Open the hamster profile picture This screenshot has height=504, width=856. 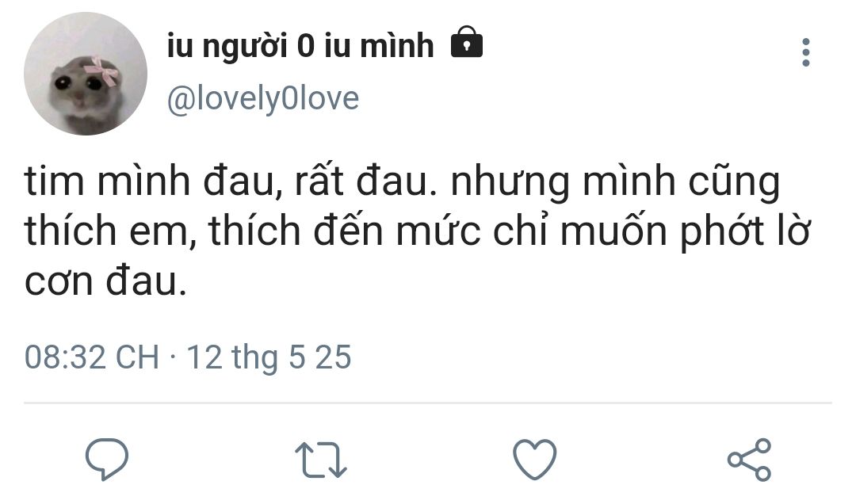[86, 74]
